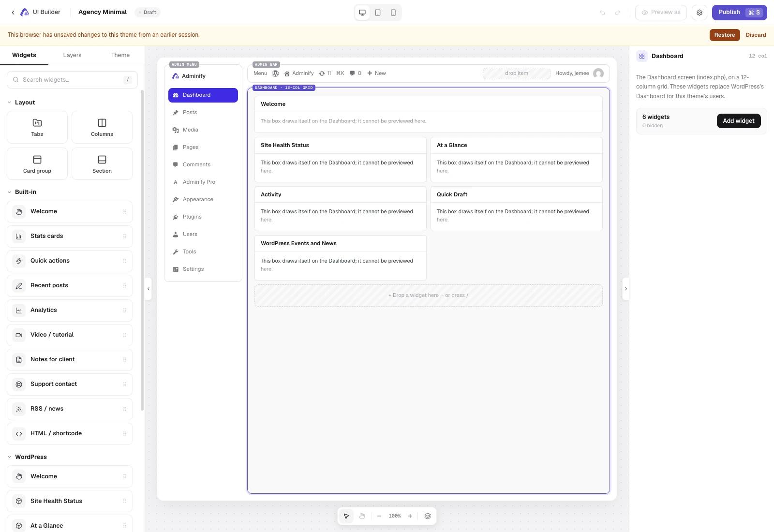Click Pages in the admin menu

[203, 148]
